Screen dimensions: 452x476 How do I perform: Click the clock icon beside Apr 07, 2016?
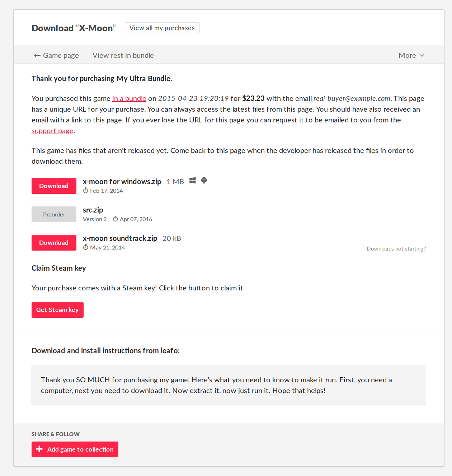(116, 219)
